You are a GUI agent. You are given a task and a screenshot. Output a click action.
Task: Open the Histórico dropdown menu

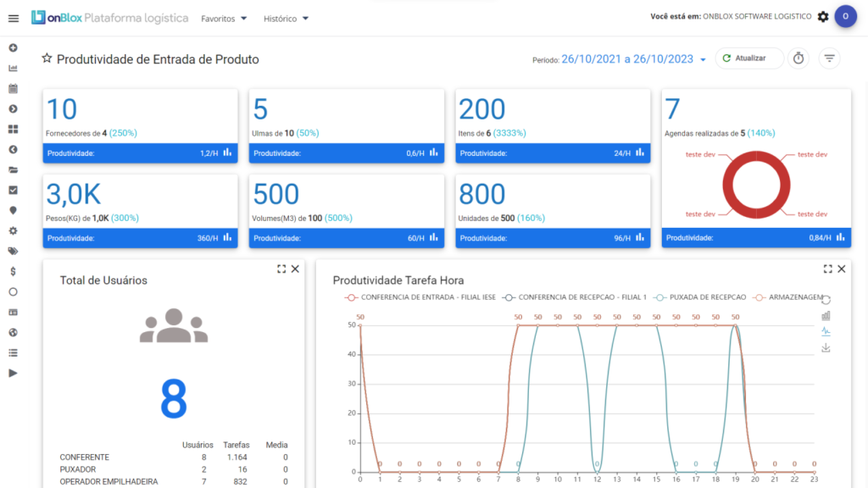(286, 19)
